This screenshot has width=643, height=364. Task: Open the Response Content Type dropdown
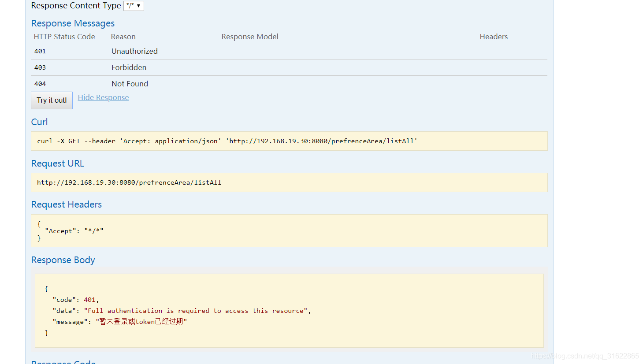[x=133, y=6]
